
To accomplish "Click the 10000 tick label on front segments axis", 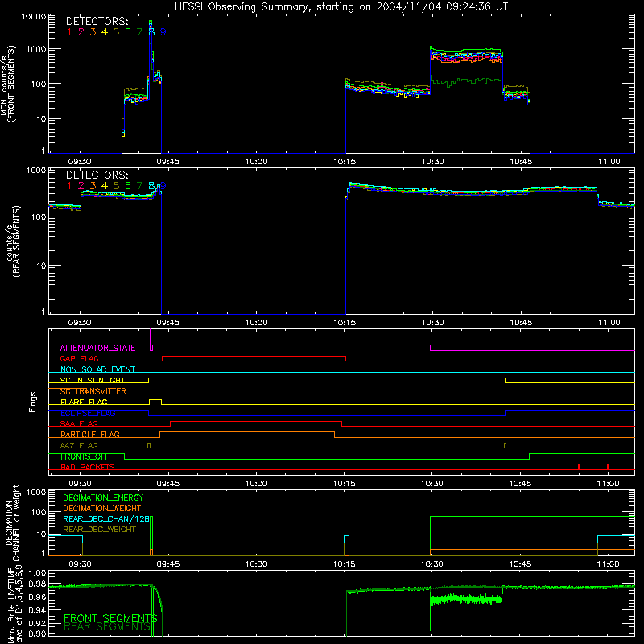I will (34, 17).
